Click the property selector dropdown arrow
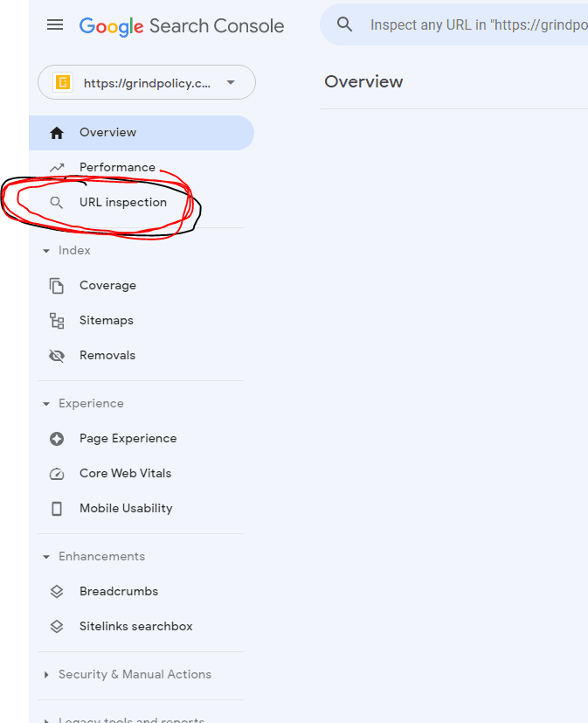Image resolution: width=588 pixels, height=723 pixels. (x=231, y=82)
